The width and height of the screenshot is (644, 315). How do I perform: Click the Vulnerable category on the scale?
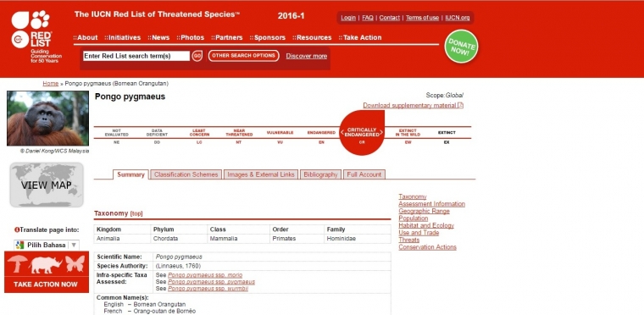point(280,133)
